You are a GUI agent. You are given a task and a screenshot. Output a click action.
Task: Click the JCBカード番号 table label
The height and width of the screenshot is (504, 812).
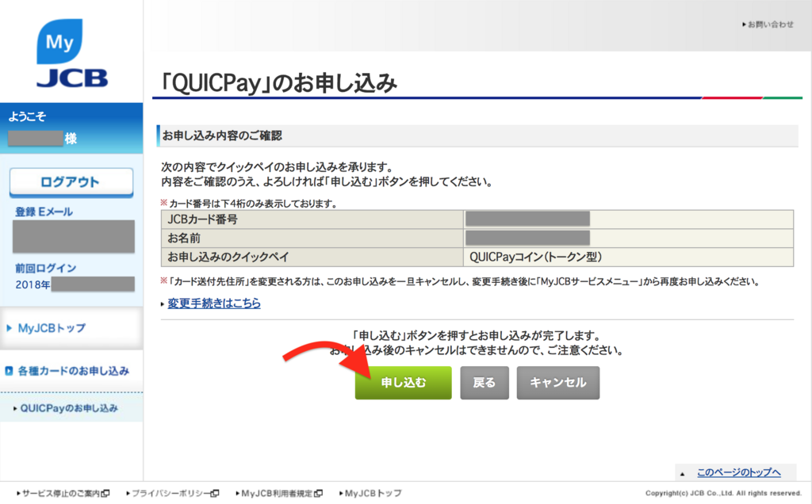click(202, 220)
